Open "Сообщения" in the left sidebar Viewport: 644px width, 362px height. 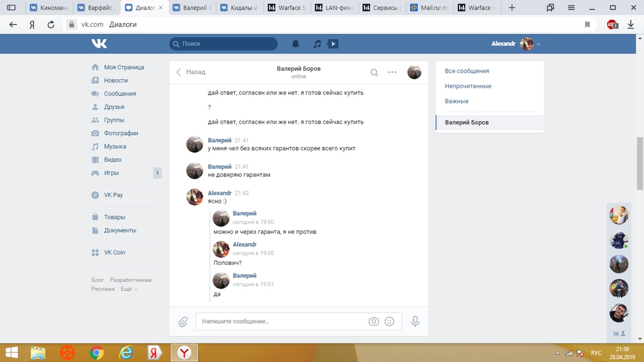tap(120, 94)
